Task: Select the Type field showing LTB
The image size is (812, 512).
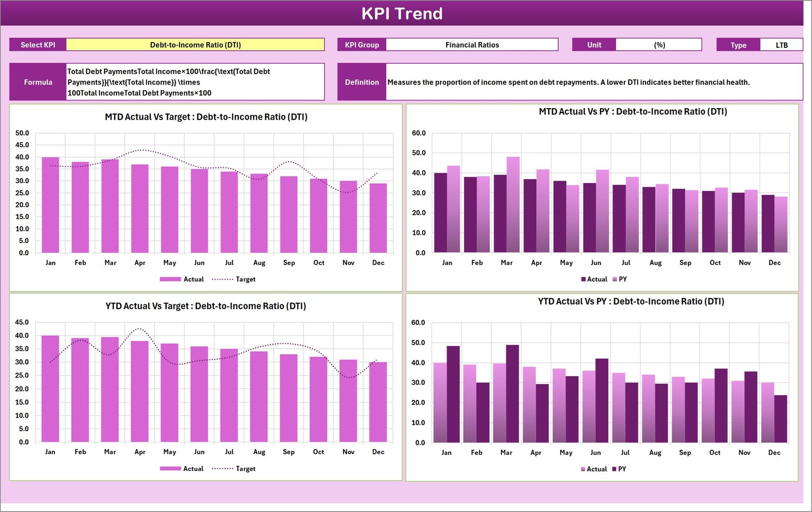Action: point(782,45)
